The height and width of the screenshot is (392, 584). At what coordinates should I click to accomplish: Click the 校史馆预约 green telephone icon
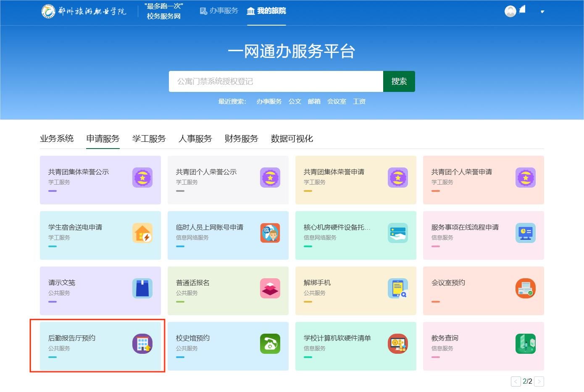click(270, 344)
